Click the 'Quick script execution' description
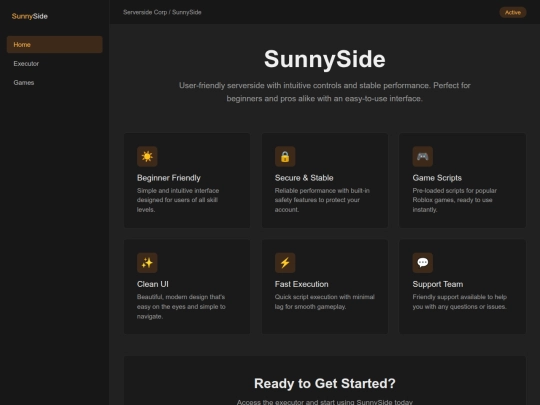 point(324,302)
